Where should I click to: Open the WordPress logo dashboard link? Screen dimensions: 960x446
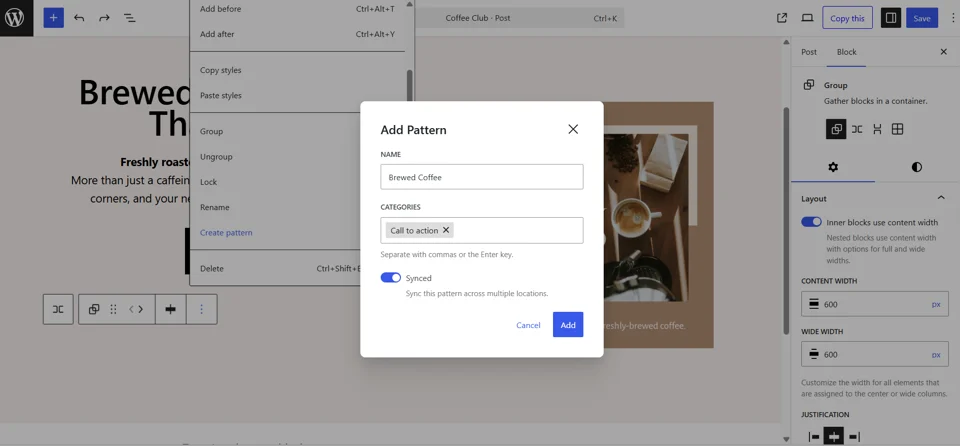coord(17,18)
